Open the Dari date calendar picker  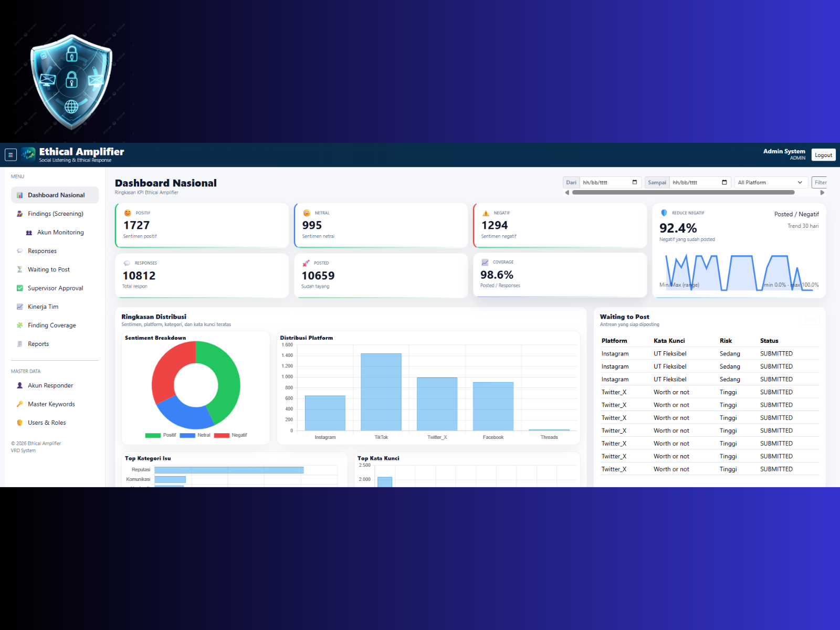(634, 183)
